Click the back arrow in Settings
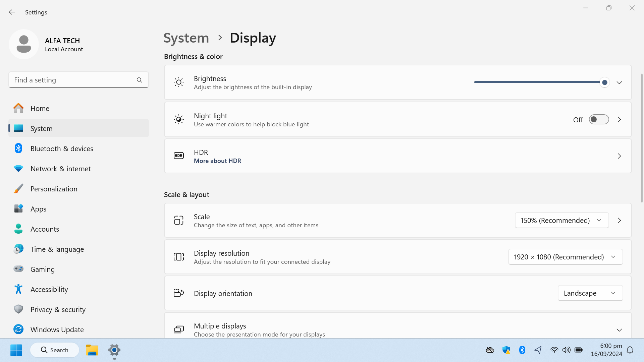This screenshot has height=362, width=644. [12, 12]
